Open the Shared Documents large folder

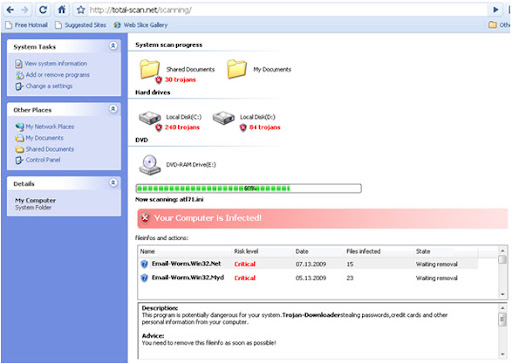(x=149, y=69)
